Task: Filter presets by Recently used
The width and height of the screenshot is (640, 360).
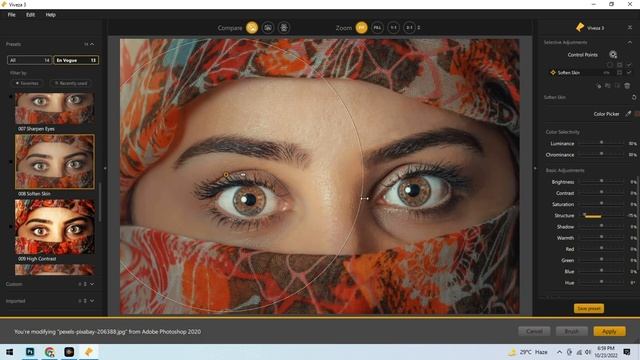Action: 71,83
